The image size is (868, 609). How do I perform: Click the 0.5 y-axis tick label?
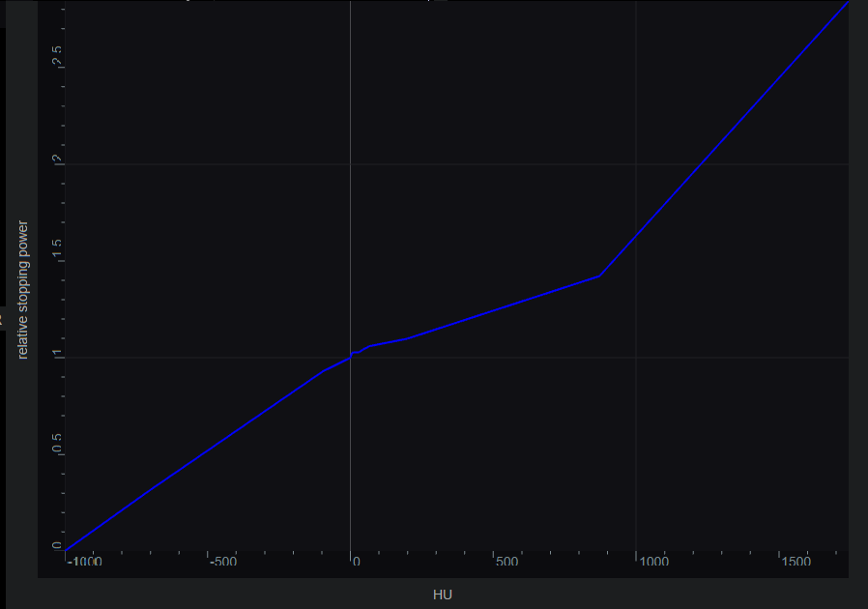[57, 443]
